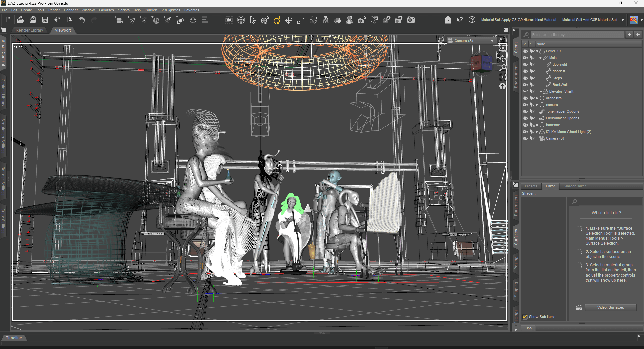Open the Scripts menu

(123, 10)
